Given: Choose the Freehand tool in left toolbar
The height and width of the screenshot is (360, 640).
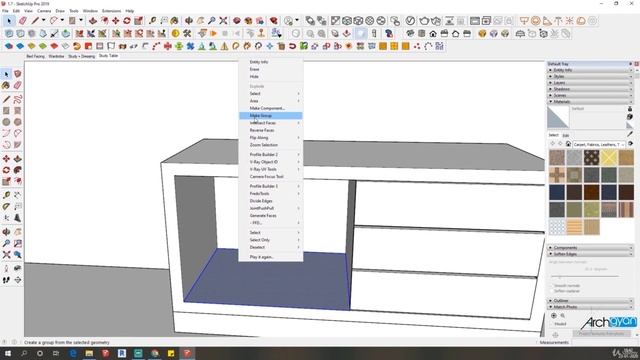Looking at the screenshot, I should [18, 99].
